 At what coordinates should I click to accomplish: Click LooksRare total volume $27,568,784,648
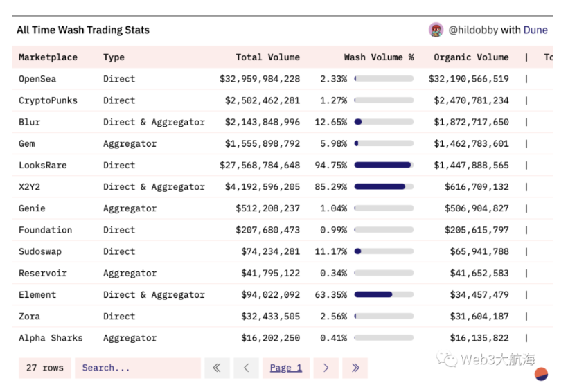click(260, 166)
